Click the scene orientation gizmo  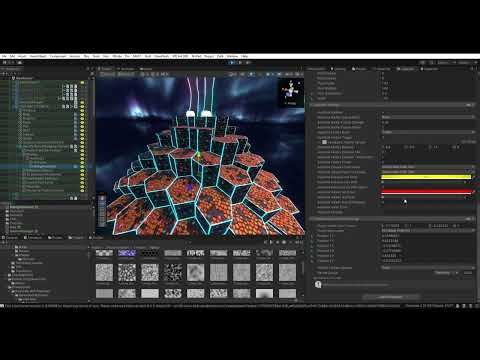point(291,92)
